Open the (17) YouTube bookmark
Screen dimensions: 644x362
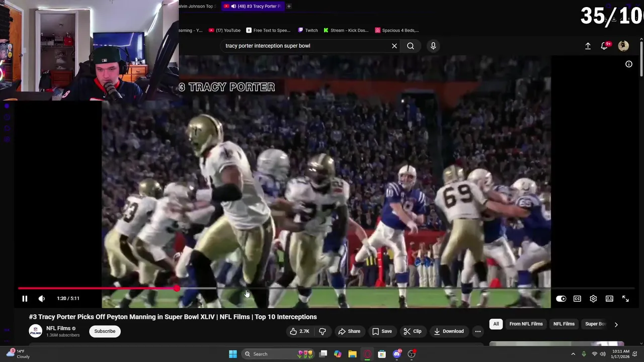(x=224, y=30)
